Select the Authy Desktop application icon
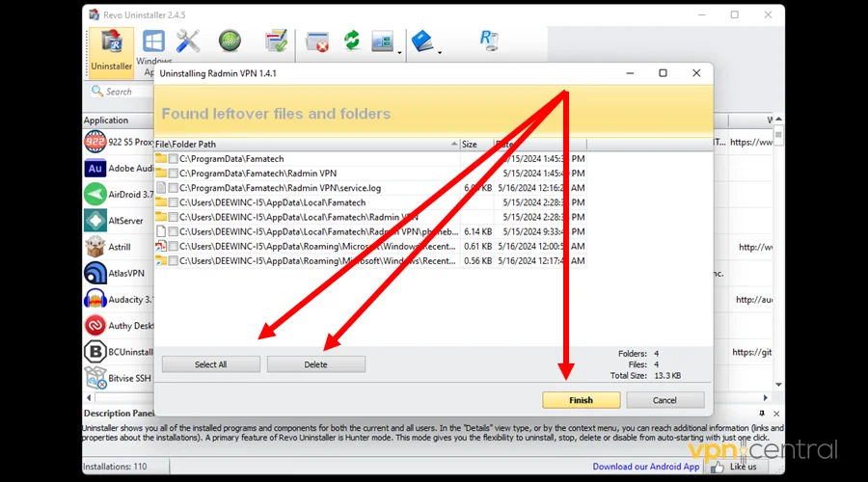This screenshot has width=868, height=482. click(95, 326)
